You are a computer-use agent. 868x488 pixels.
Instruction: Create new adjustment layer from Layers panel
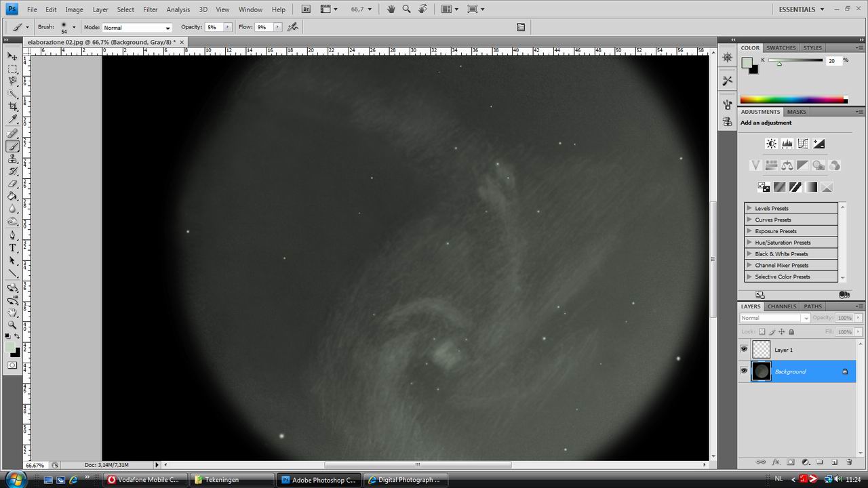pyautogui.click(x=805, y=462)
